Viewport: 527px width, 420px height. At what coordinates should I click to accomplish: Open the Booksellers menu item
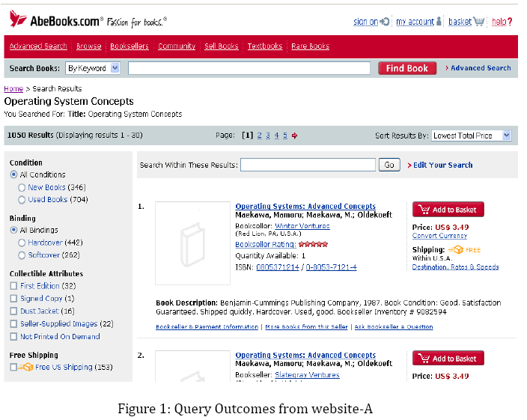pyautogui.click(x=130, y=46)
